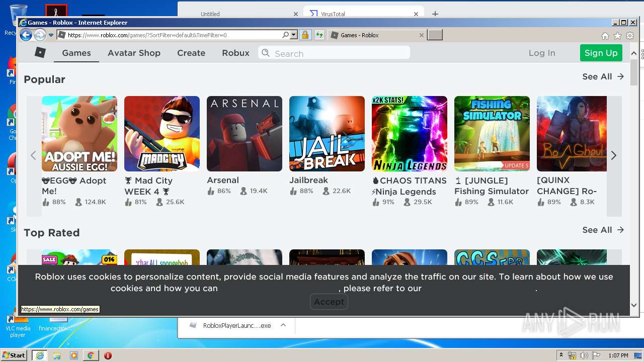This screenshot has width=644, height=362.
Task: Open the Mad City game thumbnail
Action: (x=162, y=134)
